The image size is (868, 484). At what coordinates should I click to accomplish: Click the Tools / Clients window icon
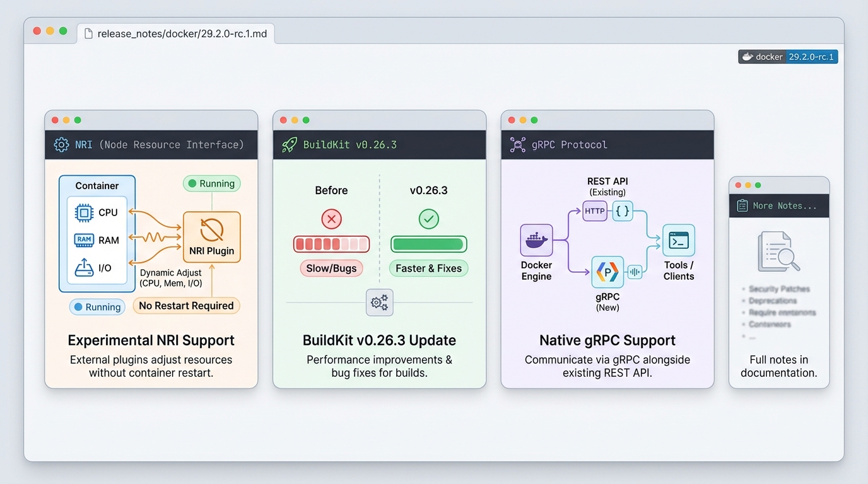pos(678,239)
